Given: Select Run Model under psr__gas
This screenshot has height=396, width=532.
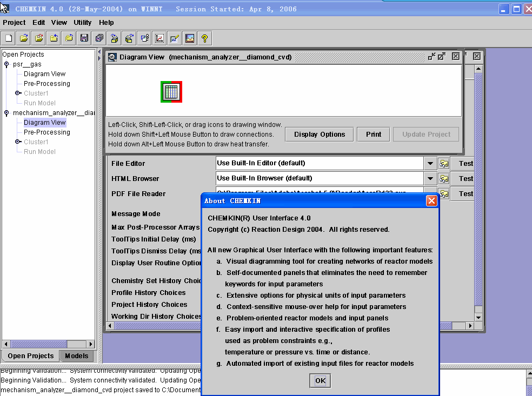Looking at the screenshot, I should coord(39,103).
